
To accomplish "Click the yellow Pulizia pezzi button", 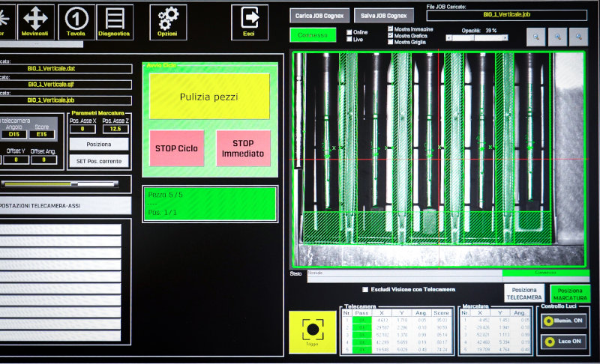I will 209,97.
